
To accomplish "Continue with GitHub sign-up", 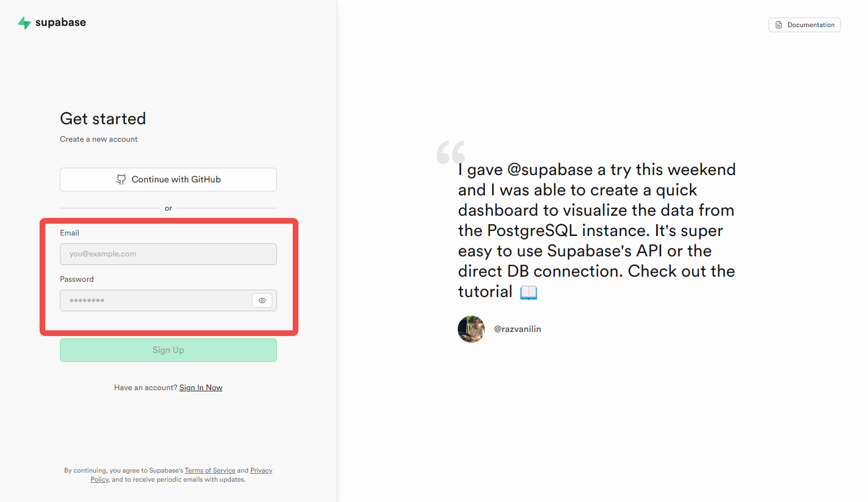I will click(168, 180).
